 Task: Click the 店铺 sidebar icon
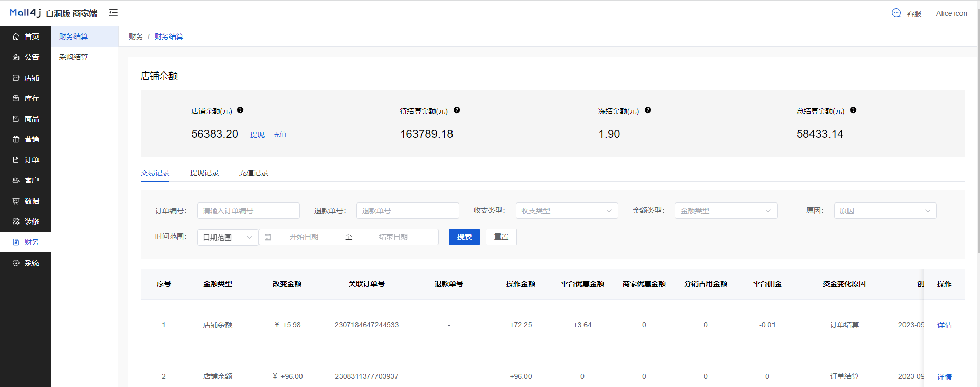click(16, 78)
